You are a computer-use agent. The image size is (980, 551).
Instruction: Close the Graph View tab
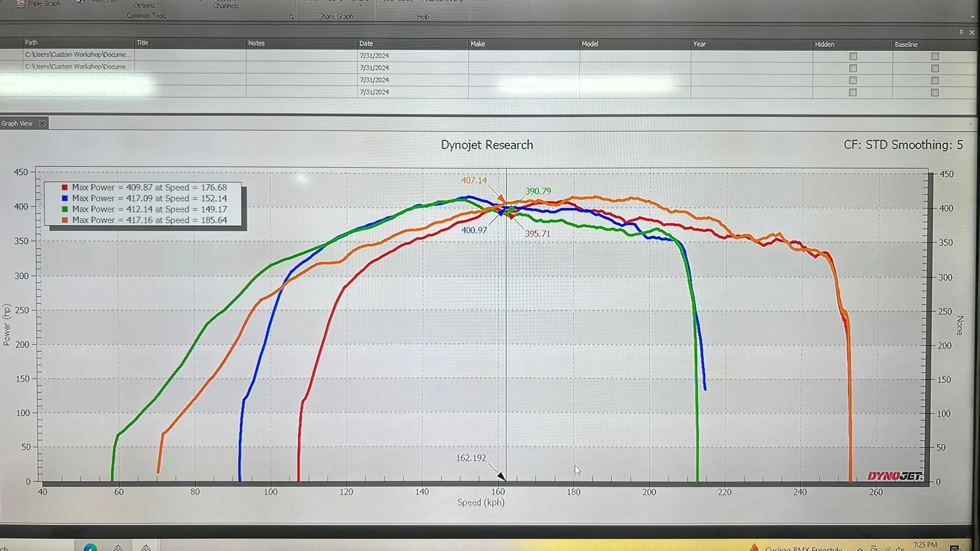coord(42,123)
